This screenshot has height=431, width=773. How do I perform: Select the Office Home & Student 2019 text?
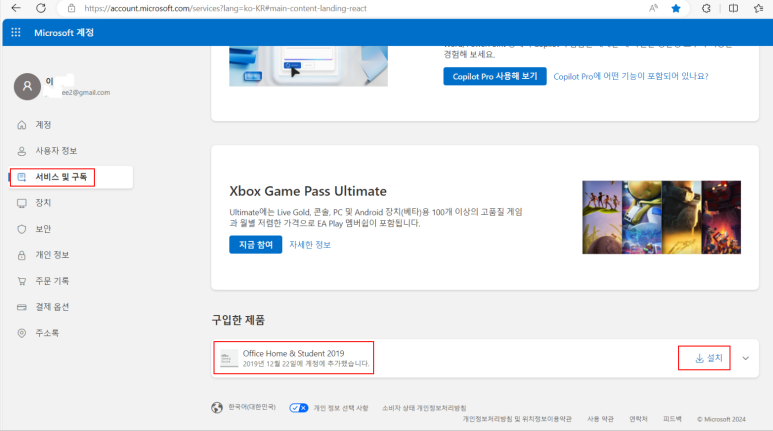[x=293, y=354]
